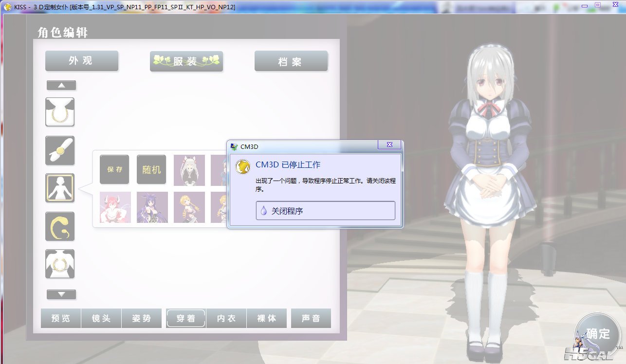The image size is (626, 364).
Task: Switch to the 档案 profile tab
Action: click(291, 61)
